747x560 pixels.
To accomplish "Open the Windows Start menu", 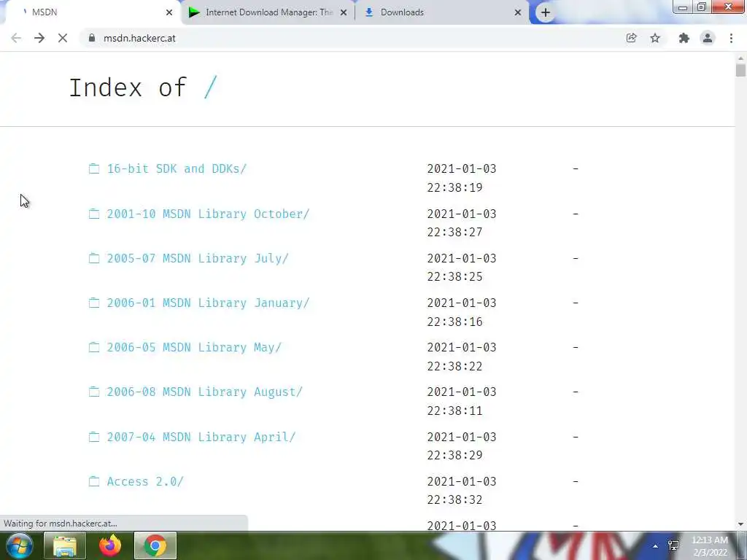I will 19,545.
